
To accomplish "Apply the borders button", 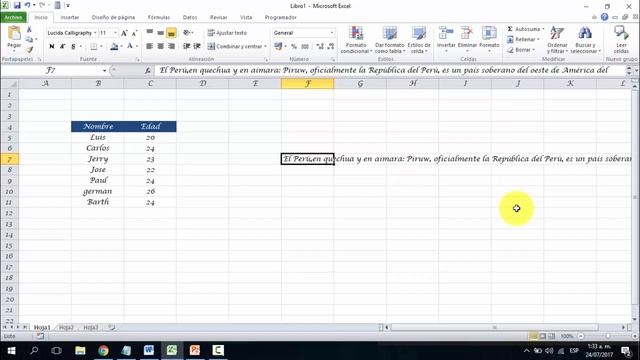I will pyautogui.click(x=93, y=47).
